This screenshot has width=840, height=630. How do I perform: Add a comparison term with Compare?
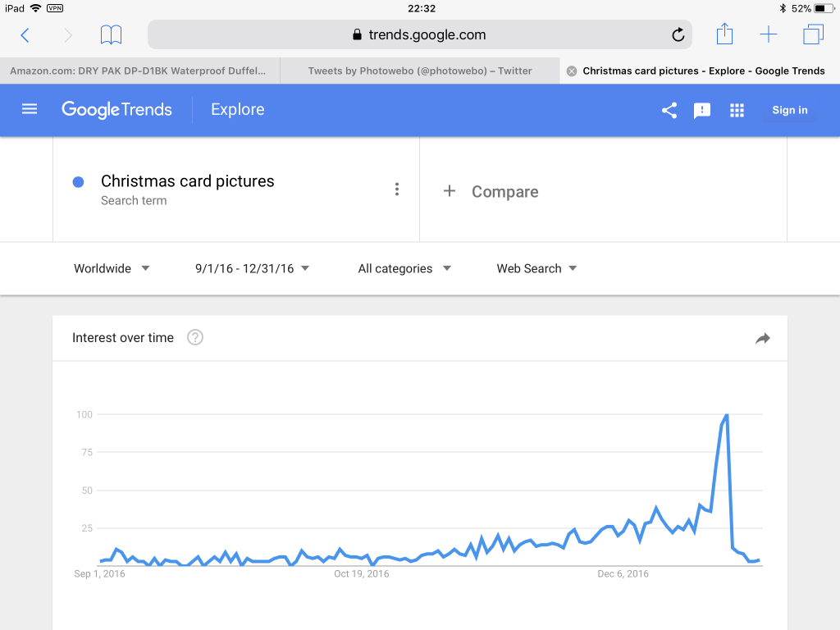[492, 191]
